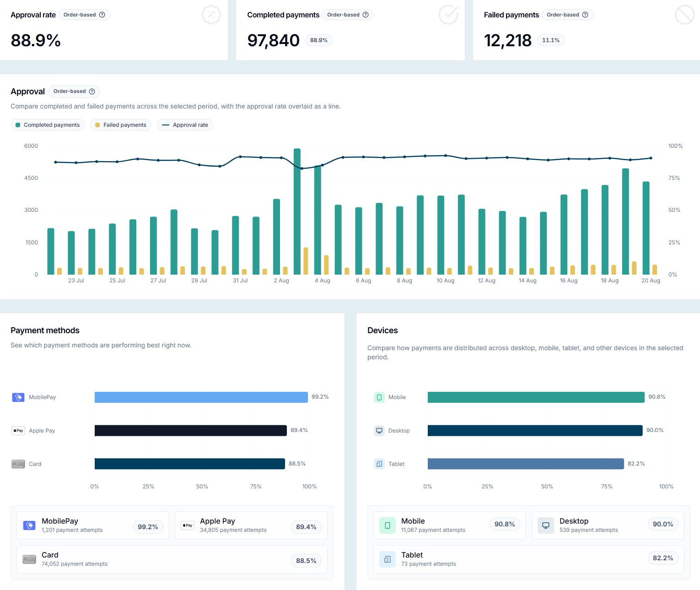700x590 pixels.
Task: Click the slate blue Tablet bar in Devices chart
Action: pyautogui.click(x=526, y=464)
